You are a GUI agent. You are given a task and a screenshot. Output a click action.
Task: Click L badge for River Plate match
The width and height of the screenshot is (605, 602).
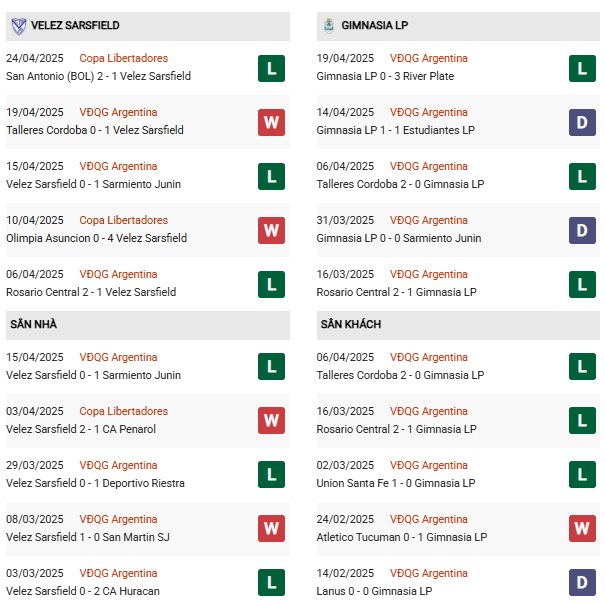582,68
